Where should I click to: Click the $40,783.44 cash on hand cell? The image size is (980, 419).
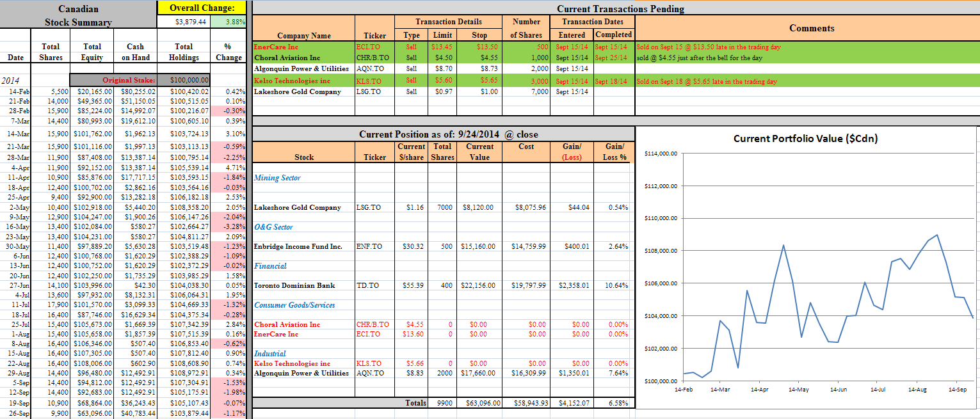[136, 414]
